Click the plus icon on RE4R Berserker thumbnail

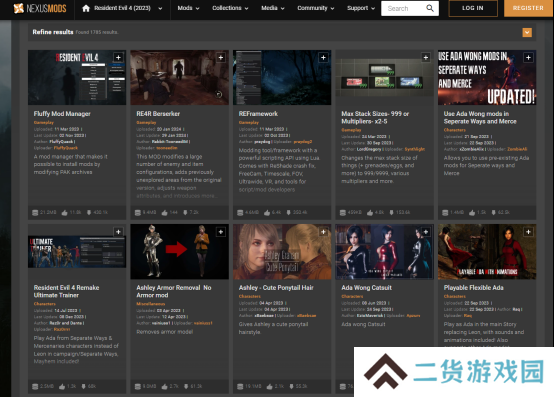[x=221, y=57]
